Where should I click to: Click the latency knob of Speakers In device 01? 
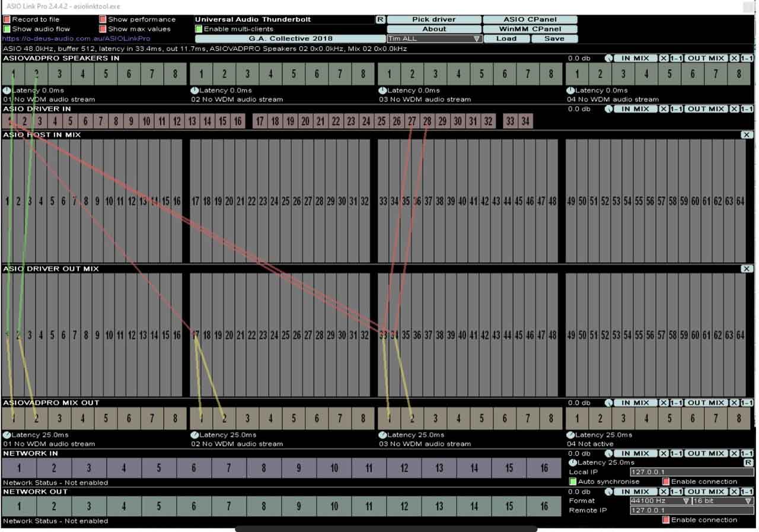pos(7,91)
